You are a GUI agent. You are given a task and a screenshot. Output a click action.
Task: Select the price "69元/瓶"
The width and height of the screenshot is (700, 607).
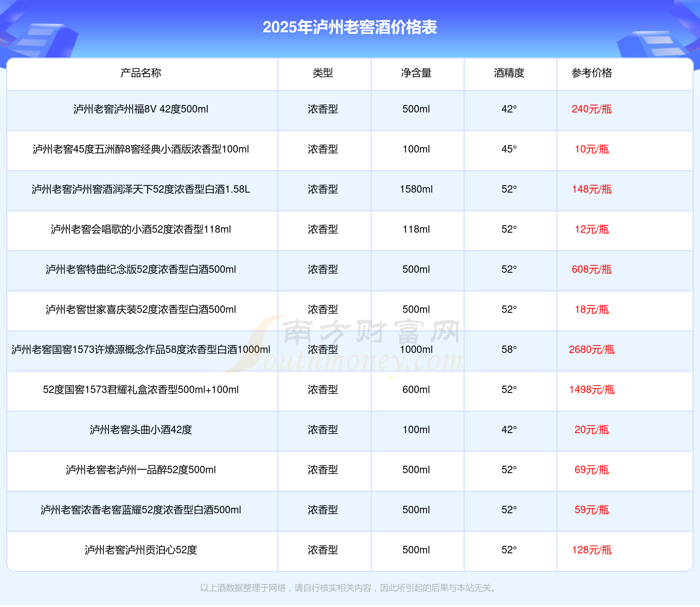pos(592,470)
